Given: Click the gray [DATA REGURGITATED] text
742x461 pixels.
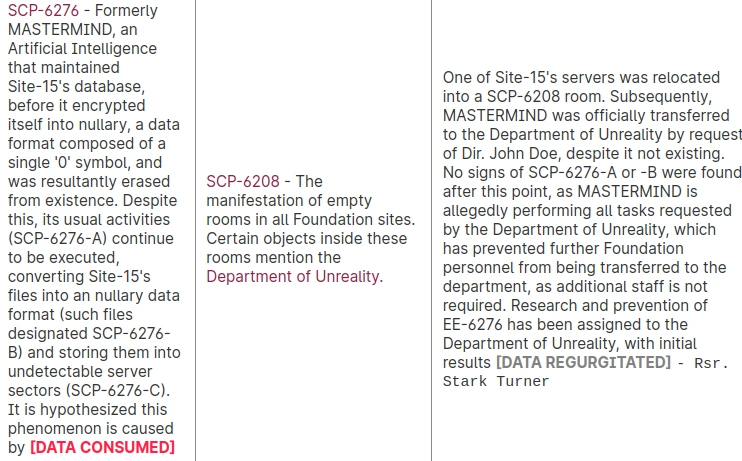Looking at the screenshot, I should 583,362.
